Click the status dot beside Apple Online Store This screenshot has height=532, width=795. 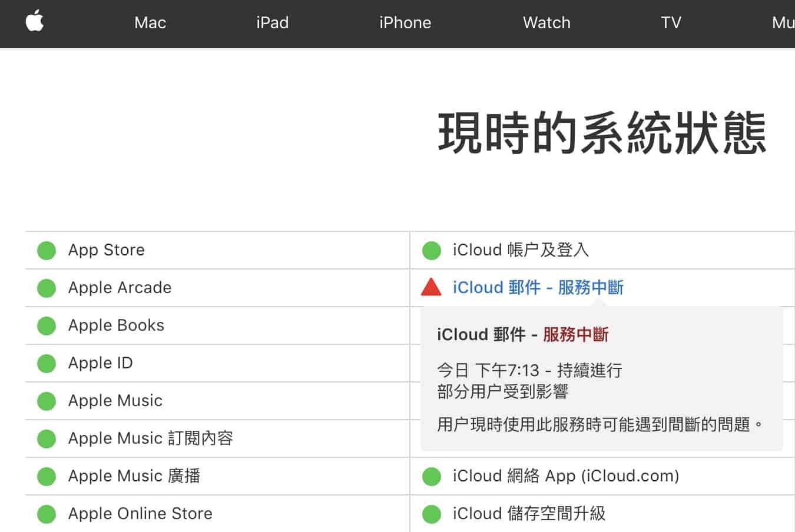47,514
